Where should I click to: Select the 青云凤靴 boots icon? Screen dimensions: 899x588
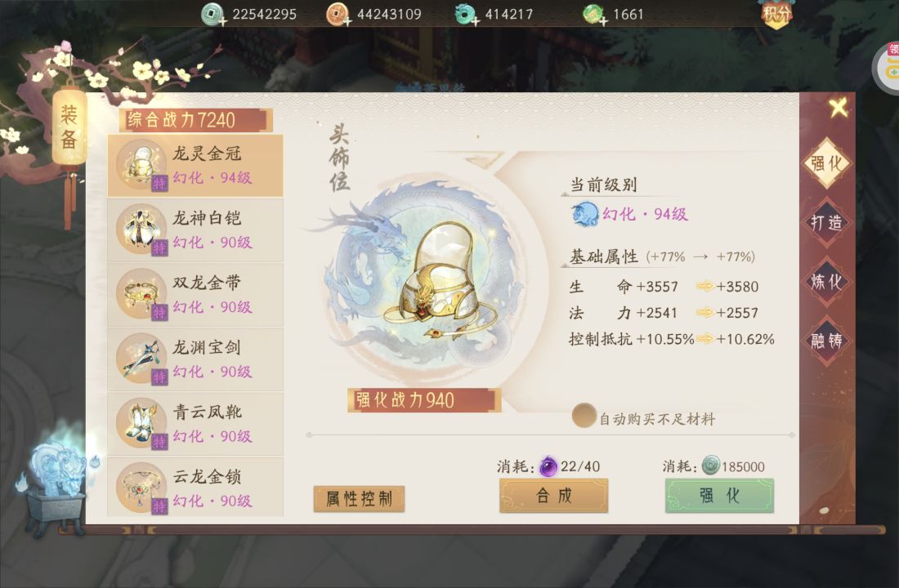pyautogui.click(x=141, y=424)
